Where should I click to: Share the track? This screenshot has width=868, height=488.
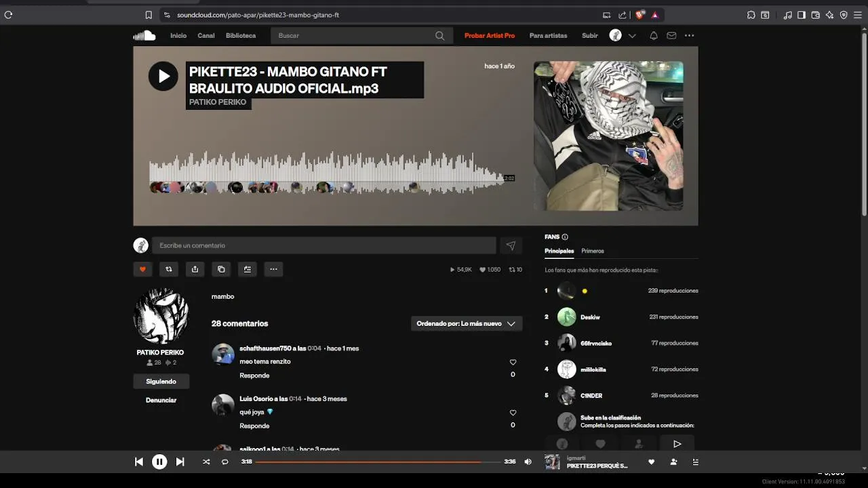tap(195, 269)
